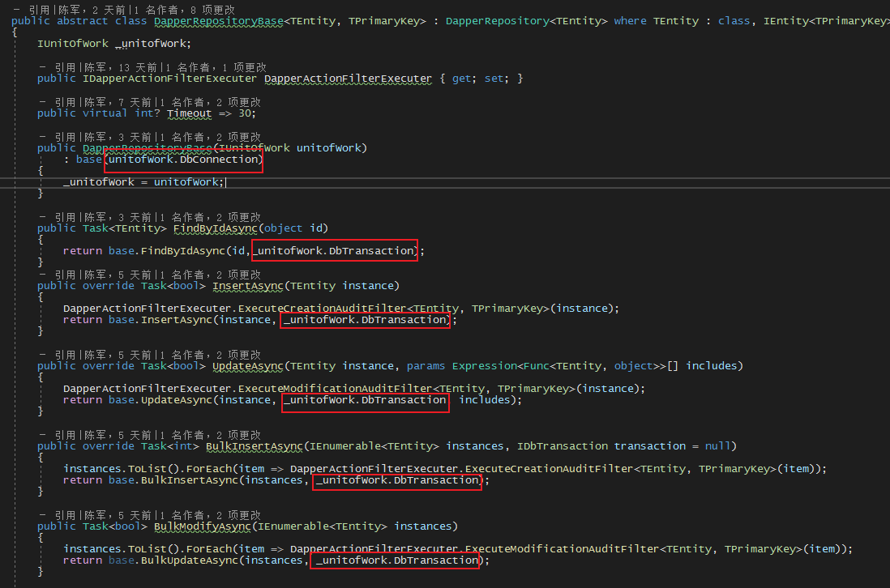This screenshot has width=890, height=588.
Task: Click _unitofWork.DbTransaction inside BulkModifyAsync
Action: 394,560
